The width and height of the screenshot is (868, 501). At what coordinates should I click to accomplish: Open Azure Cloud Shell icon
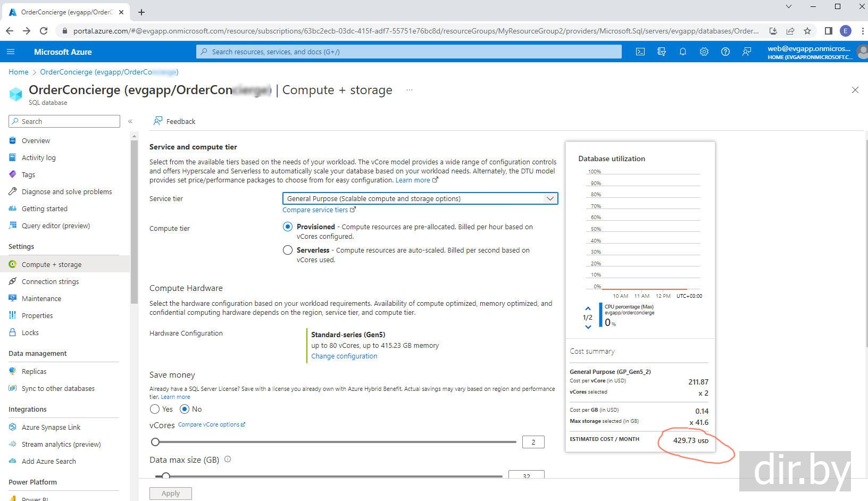point(640,52)
